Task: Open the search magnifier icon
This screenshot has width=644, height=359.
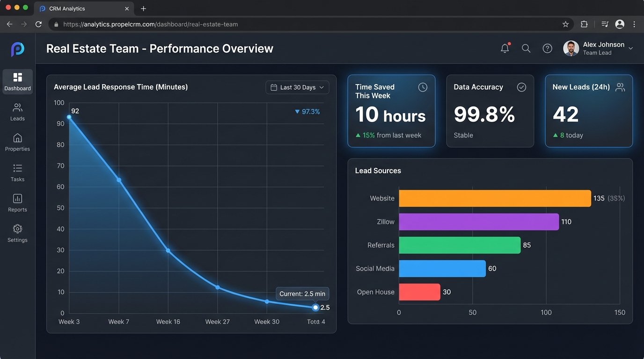Action: coord(526,48)
